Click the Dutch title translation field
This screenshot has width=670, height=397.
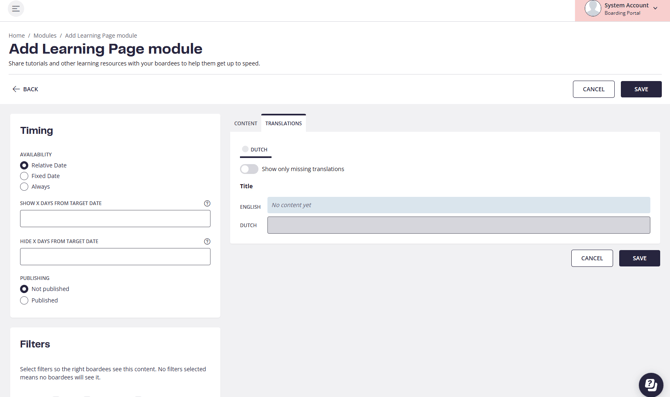(x=458, y=225)
